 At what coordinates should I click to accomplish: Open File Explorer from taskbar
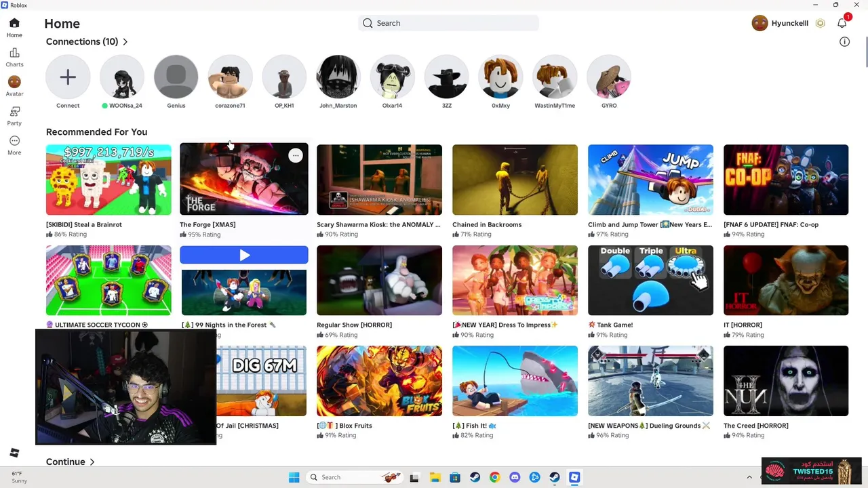[435, 477]
